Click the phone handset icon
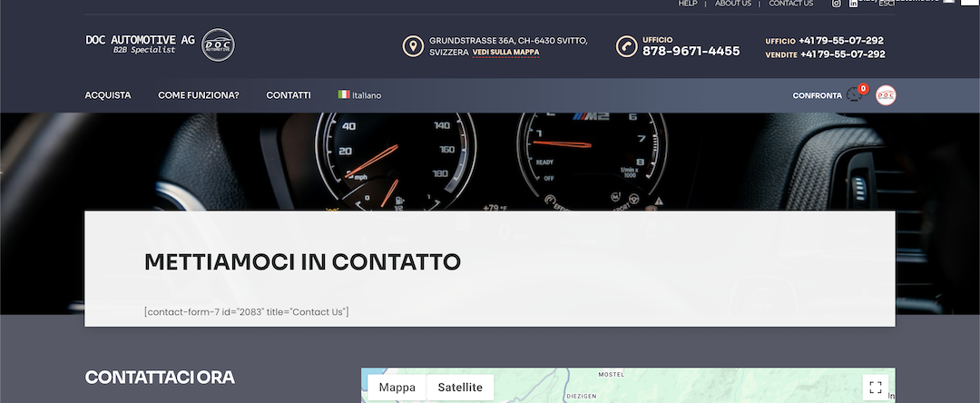 [x=627, y=46]
